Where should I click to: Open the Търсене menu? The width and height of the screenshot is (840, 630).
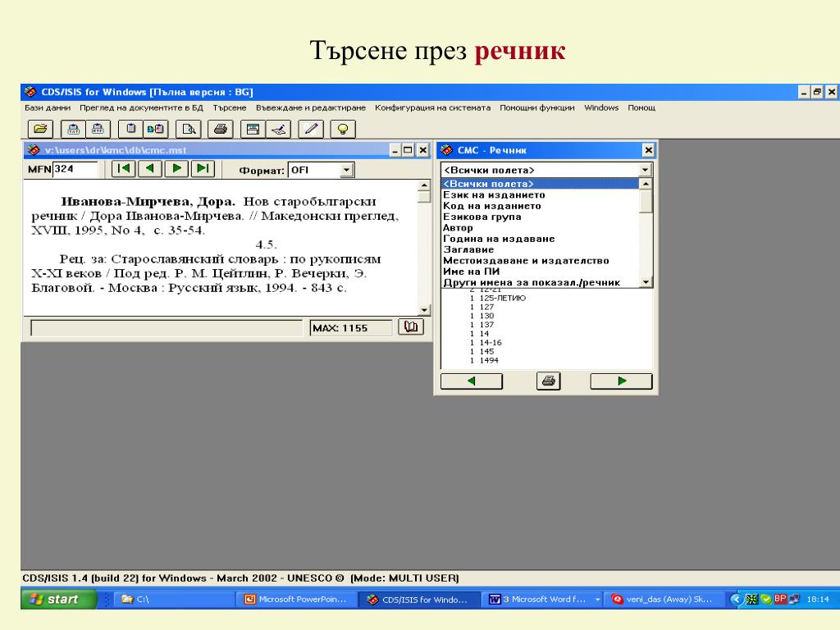pyautogui.click(x=230, y=107)
